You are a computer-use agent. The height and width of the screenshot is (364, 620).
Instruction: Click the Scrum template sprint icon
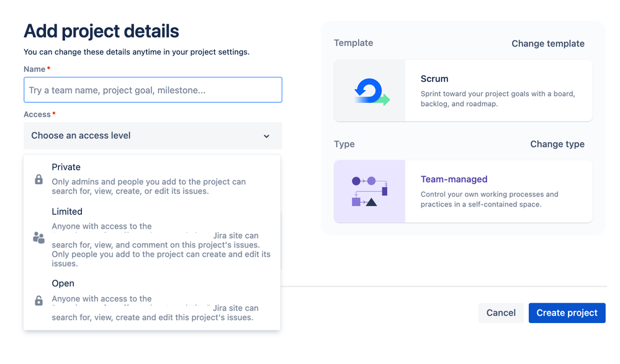[371, 92]
